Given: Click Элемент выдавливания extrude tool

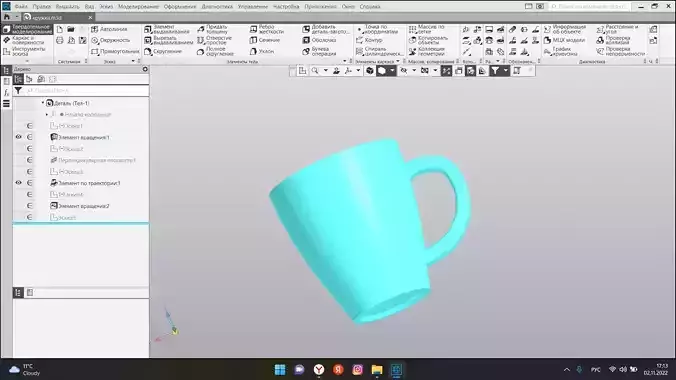Looking at the screenshot, I should (x=166, y=29).
